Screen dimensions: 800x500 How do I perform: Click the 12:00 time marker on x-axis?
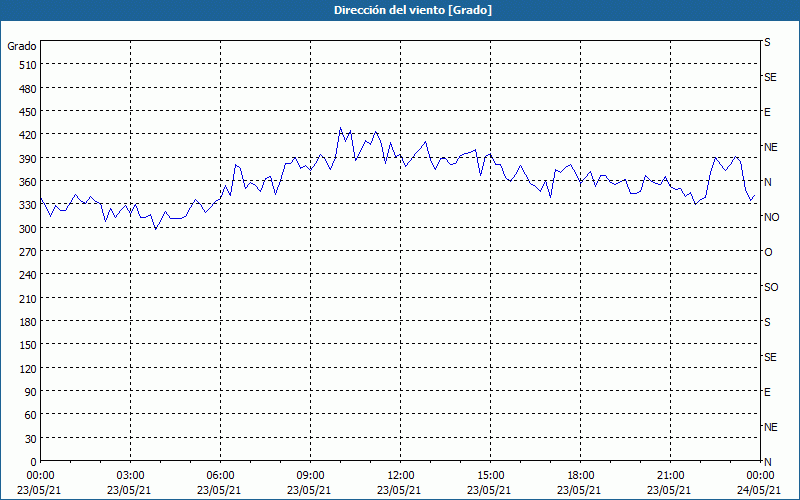(400, 475)
